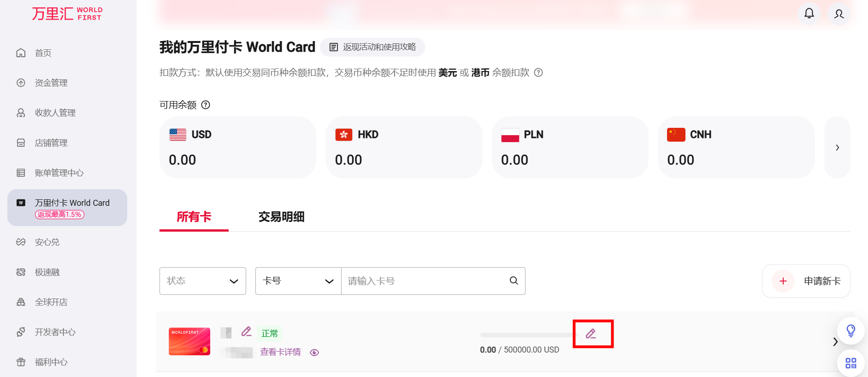Screen dimensions: 868x377
Task: Click the 返现最高1.5% badge
Action: click(x=59, y=215)
